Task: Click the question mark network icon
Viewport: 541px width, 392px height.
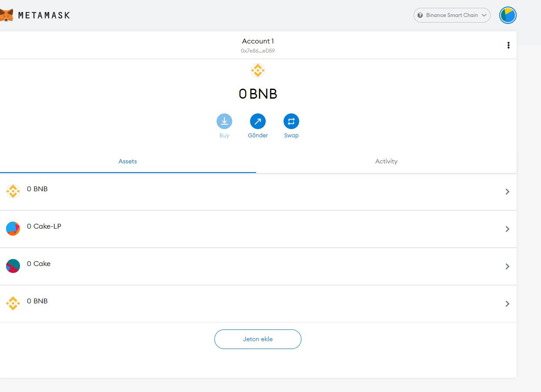Action: 420,15
